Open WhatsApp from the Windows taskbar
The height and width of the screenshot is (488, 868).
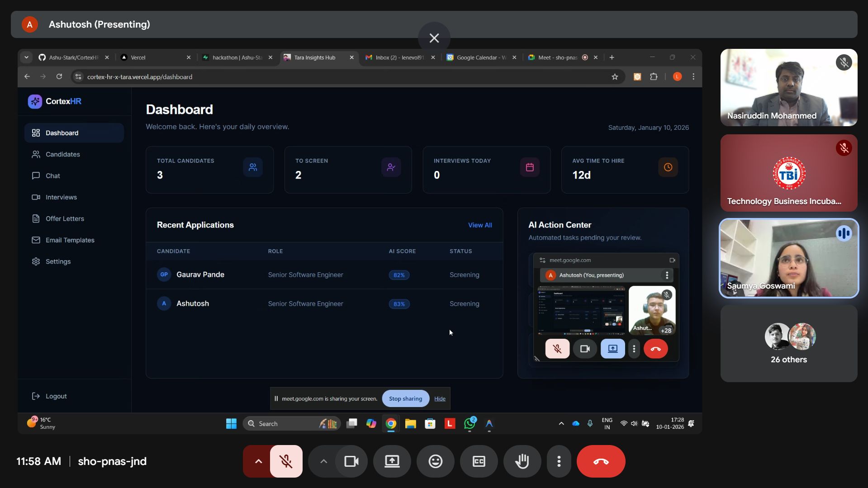pyautogui.click(x=470, y=423)
